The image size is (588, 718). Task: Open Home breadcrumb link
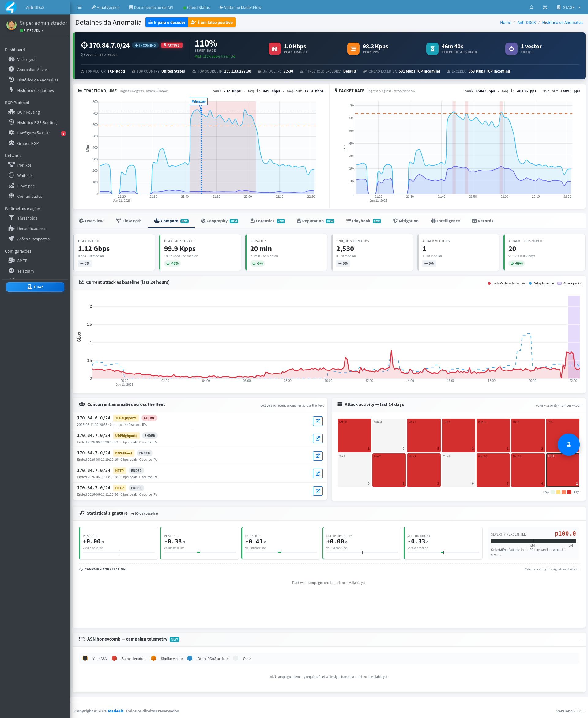(x=505, y=23)
